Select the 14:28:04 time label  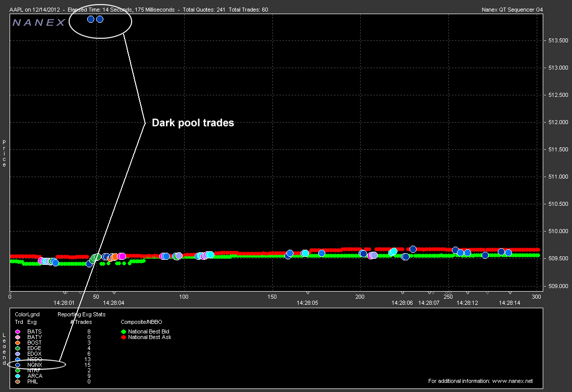click(x=113, y=303)
